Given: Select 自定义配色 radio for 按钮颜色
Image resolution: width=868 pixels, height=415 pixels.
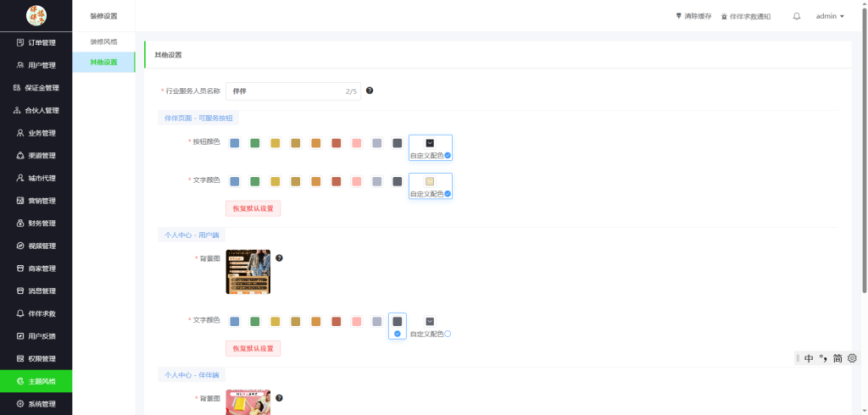Looking at the screenshot, I should [448, 156].
